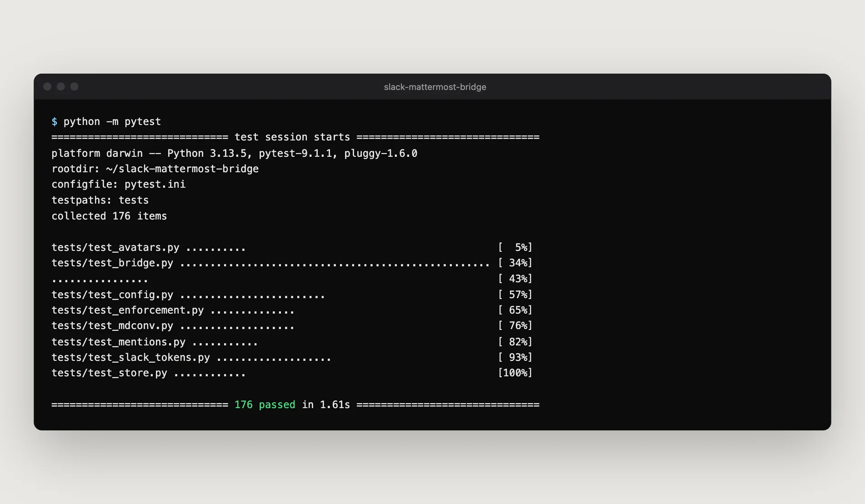Click the tests/test_slack_tokens.py file name
Viewport: 865px width, 504px height.
tap(131, 357)
